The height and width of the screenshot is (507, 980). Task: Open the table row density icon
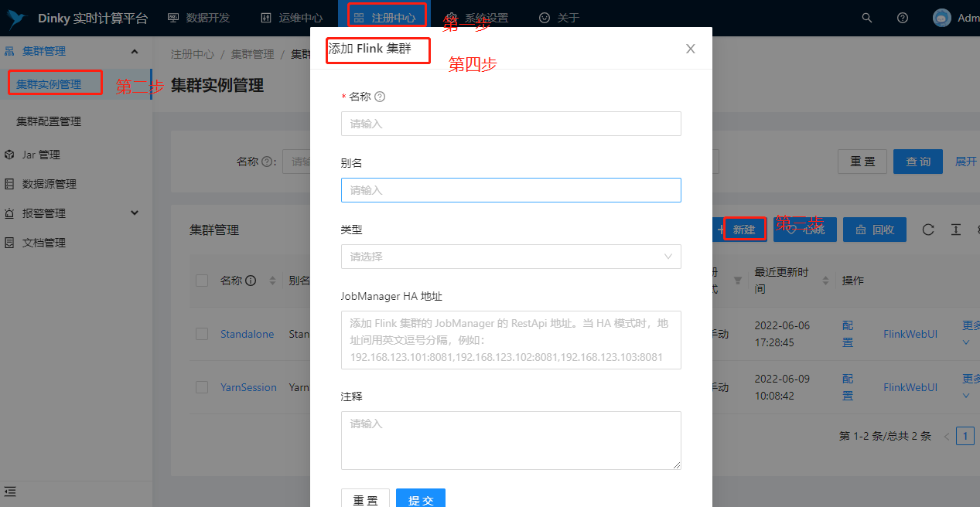[x=956, y=229]
